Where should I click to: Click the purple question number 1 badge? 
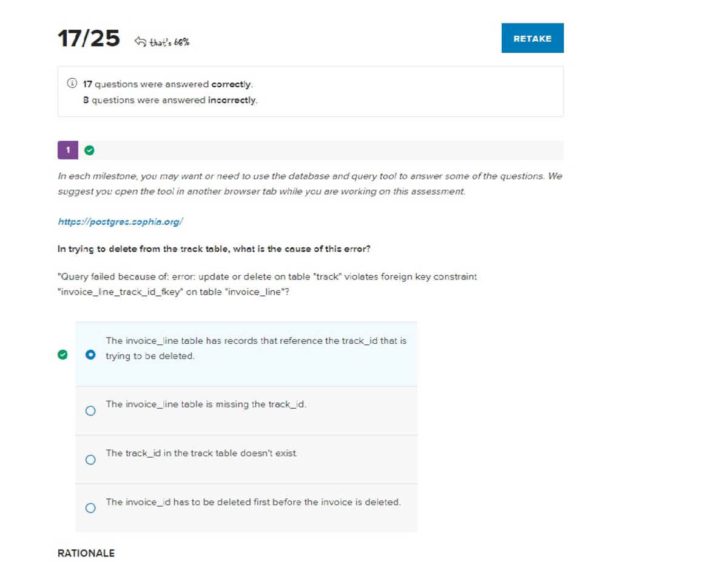(x=67, y=150)
